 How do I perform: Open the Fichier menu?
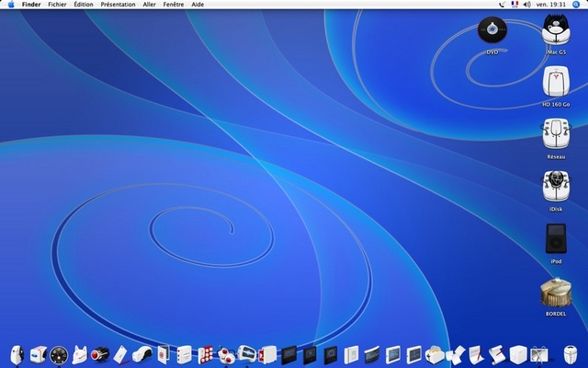click(57, 5)
